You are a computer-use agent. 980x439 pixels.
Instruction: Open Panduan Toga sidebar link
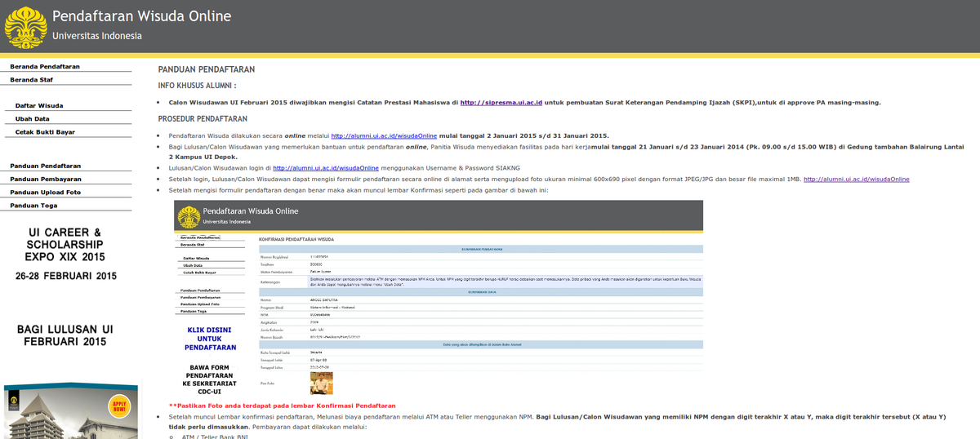(x=33, y=205)
